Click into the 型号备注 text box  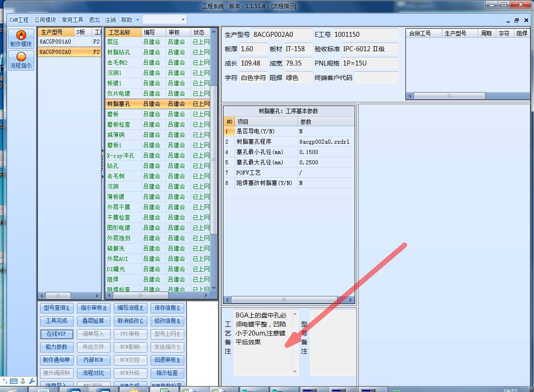(333, 342)
